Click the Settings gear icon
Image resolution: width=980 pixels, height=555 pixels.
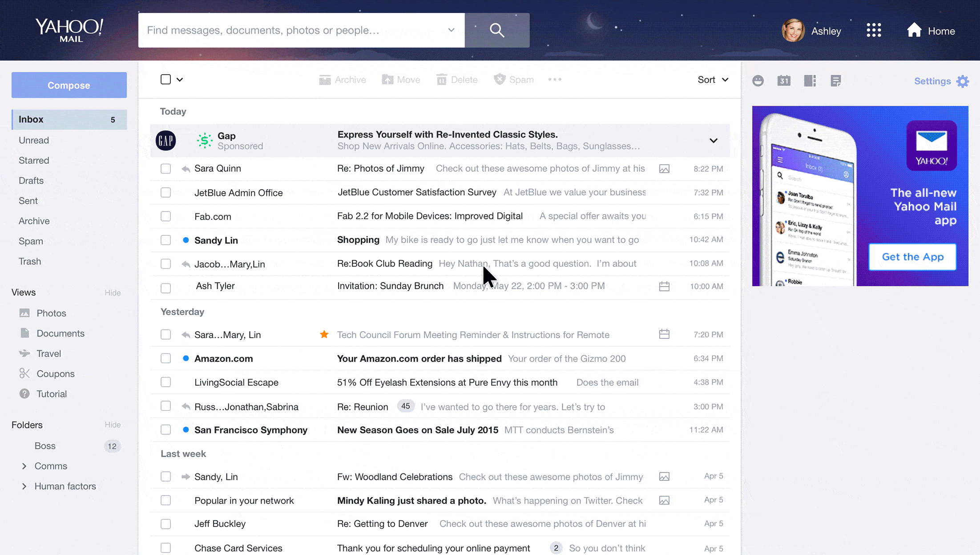[963, 81]
